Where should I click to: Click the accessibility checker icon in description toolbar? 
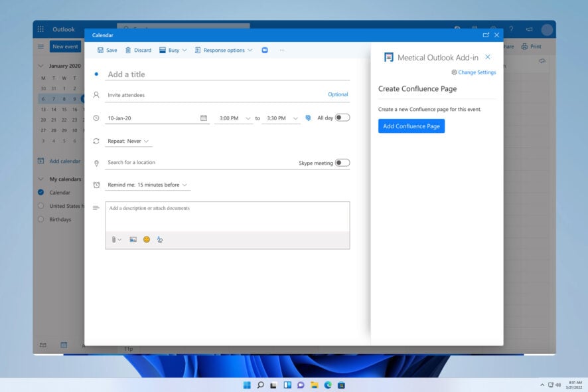pos(159,239)
